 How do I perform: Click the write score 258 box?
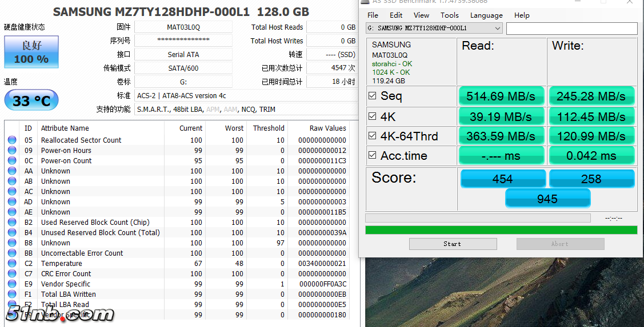pos(591,179)
